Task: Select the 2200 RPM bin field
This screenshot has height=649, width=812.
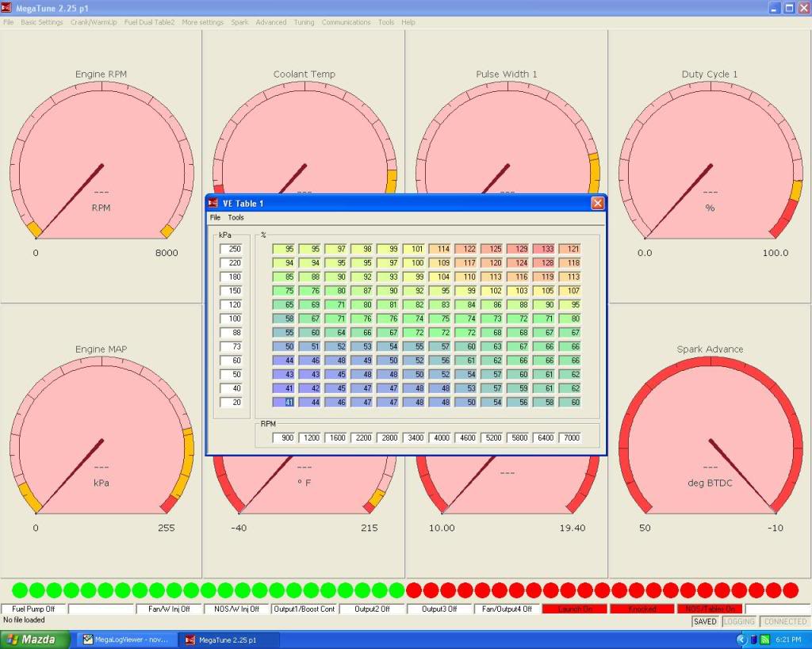Action: click(x=362, y=438)
